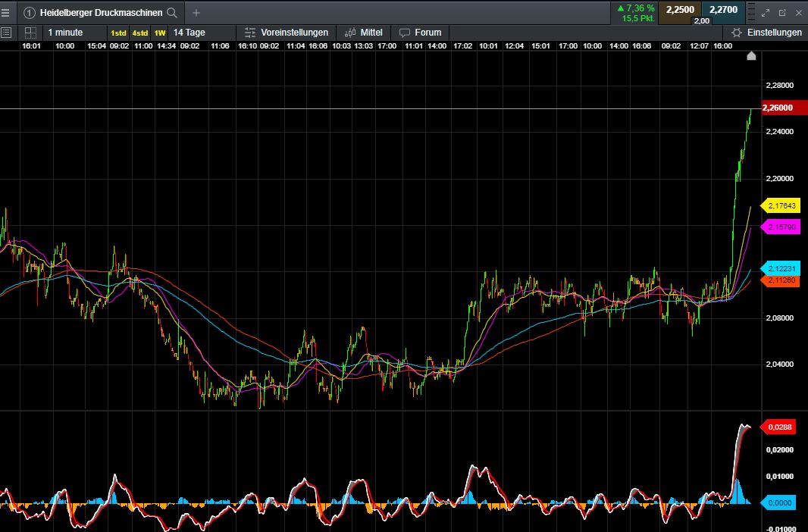
Task: Pop out chart into new window
Action: [x=782, y=13]
